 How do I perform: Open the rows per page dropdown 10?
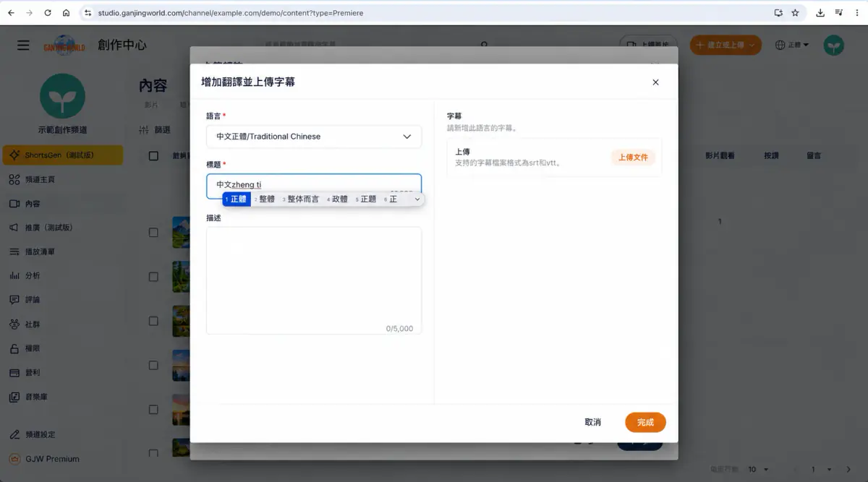(757, 470)
